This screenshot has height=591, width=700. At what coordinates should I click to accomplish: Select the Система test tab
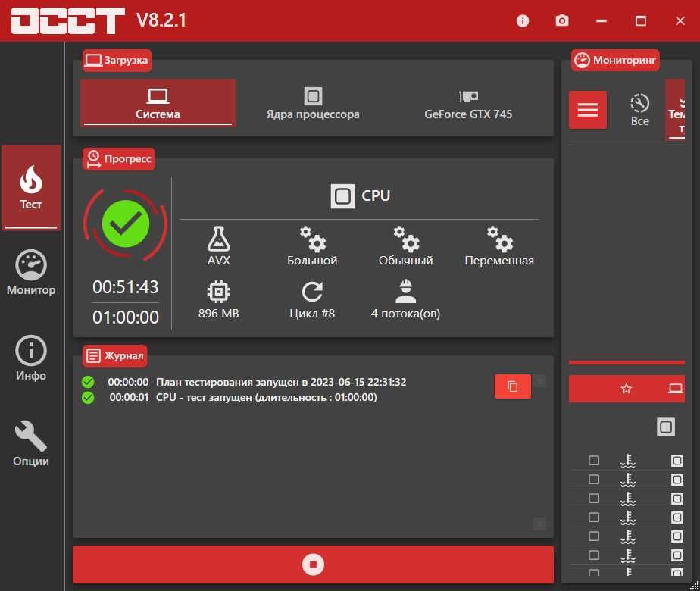[x=158, y=103]
